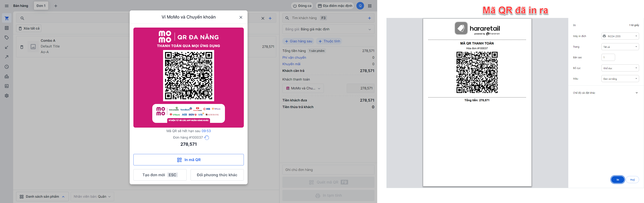Image resolution: width=644 pixels, height=203 pixels.
Task: Refresh the QR code for order #100037
Action: point(207,138)
